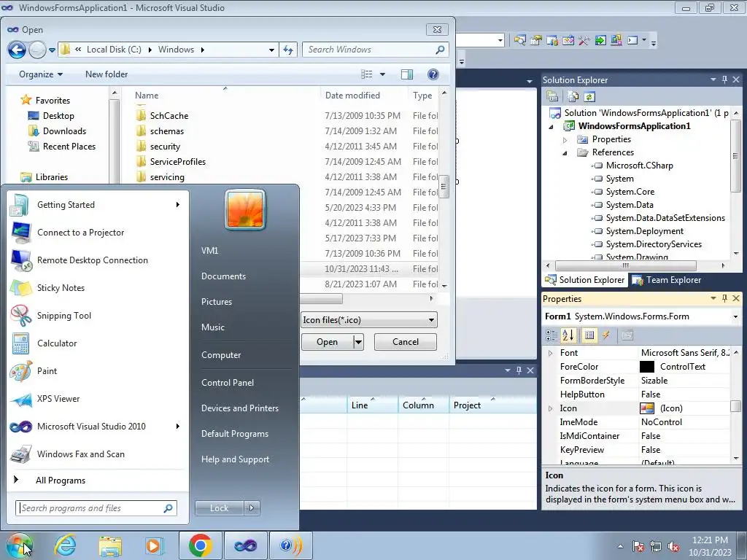Switch to the Solution Explorer tab
The width and height of the screenshot is (747, 560).
coord(585,280)
